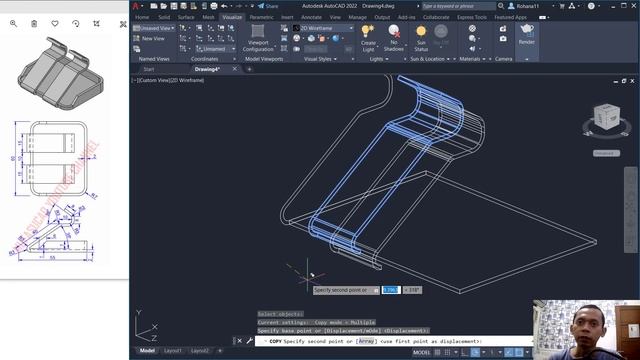Add a new layout with plus icon

pyautogui.click(x=220, y=351)
